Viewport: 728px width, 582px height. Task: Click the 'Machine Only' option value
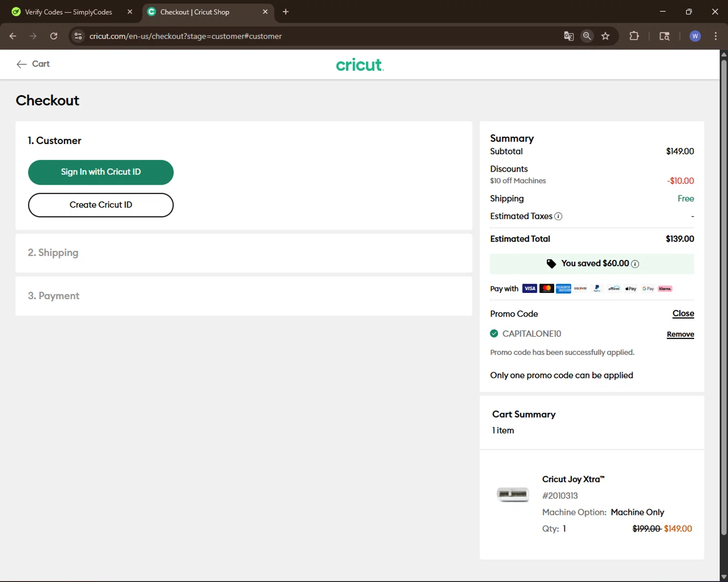coord(637,512)
